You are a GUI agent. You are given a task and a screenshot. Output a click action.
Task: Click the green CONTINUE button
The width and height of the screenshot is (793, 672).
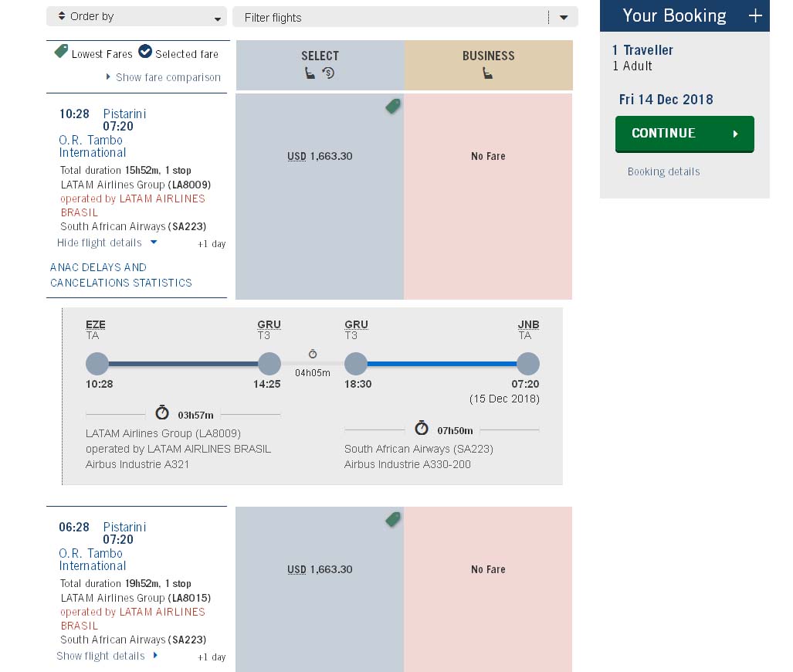click(x=684, y=134)
